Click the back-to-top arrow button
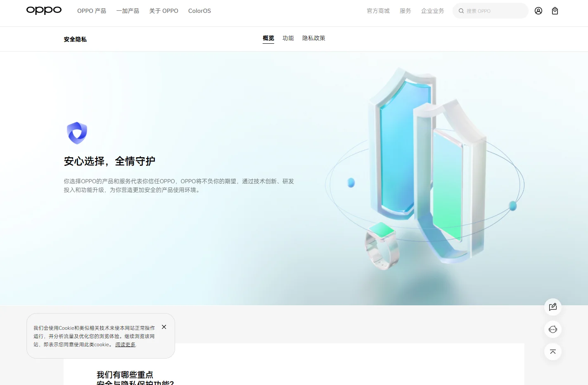The width and height of the screenshot is (588, 385). [553, 352]
